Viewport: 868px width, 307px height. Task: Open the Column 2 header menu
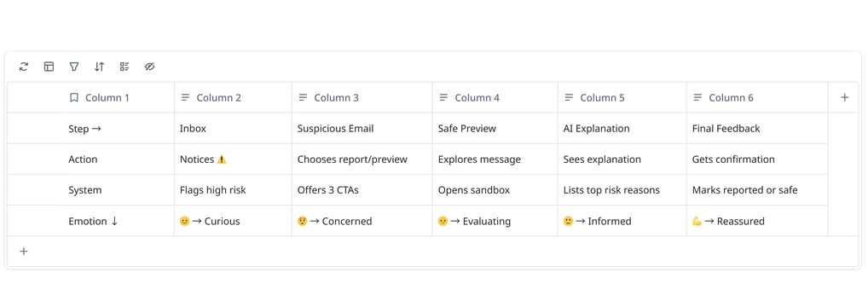click(x=233, y=97)
